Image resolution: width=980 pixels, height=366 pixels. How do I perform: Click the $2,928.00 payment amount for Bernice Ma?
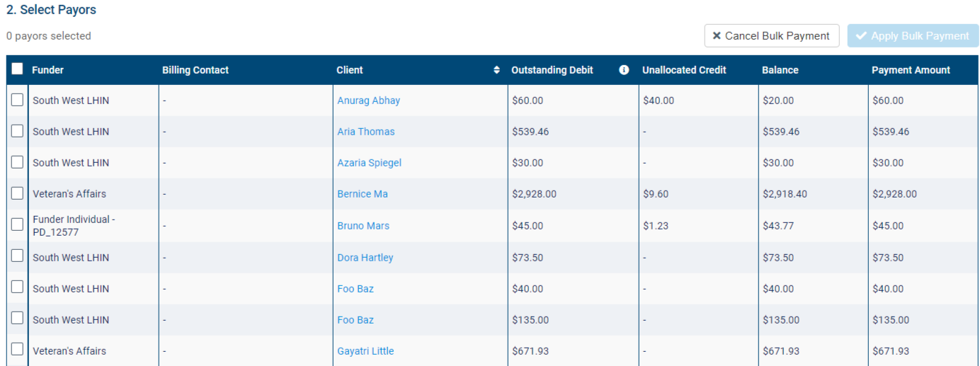click(894, 194)
